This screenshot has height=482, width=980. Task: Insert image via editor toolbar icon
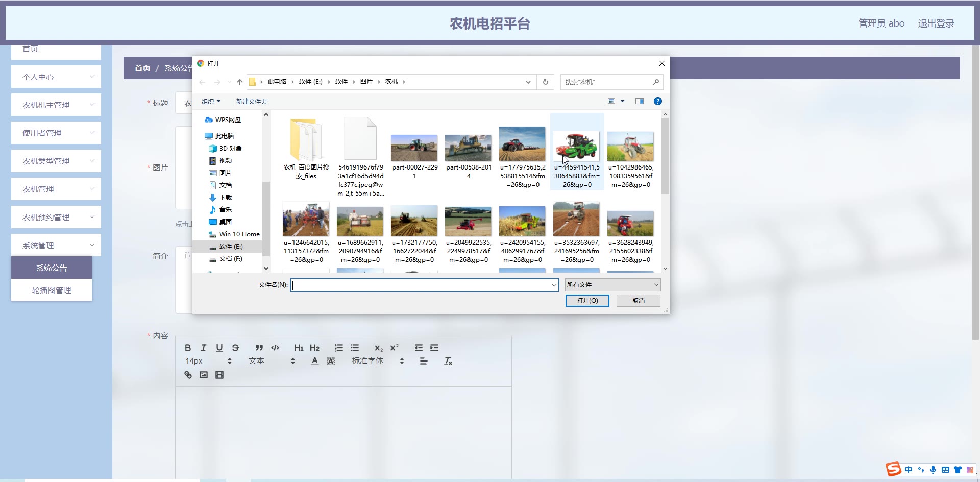204,375
